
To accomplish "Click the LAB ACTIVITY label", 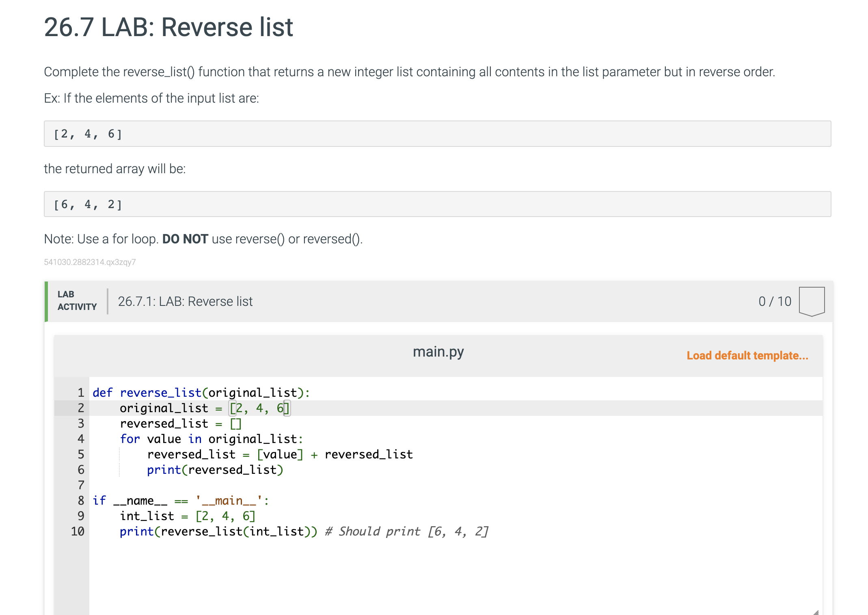I will [x=77, y=301].
